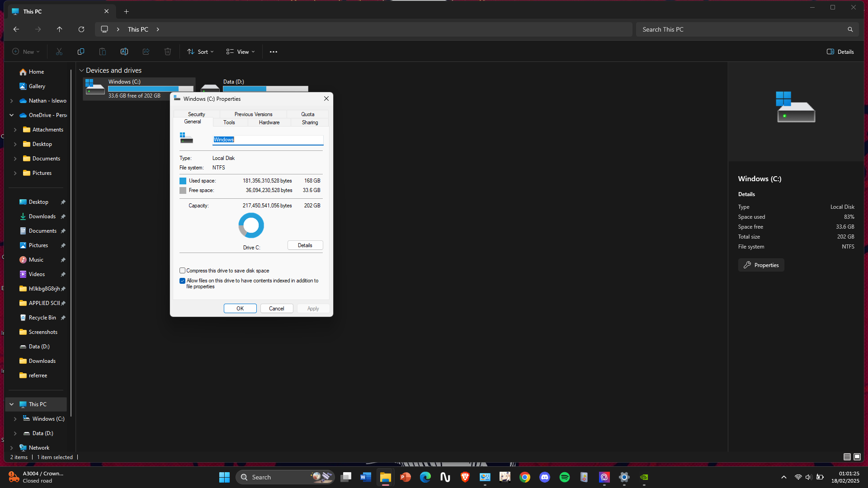Open Brave browser from the taskbar
The width and height of the screenshot is (868, 488).
pos(465,477)
